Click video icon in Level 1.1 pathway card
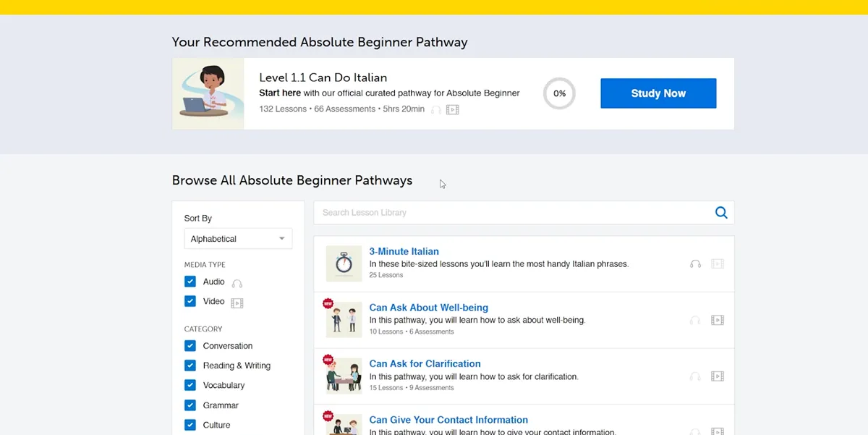The image size is (868, 435). click(452, 110)
